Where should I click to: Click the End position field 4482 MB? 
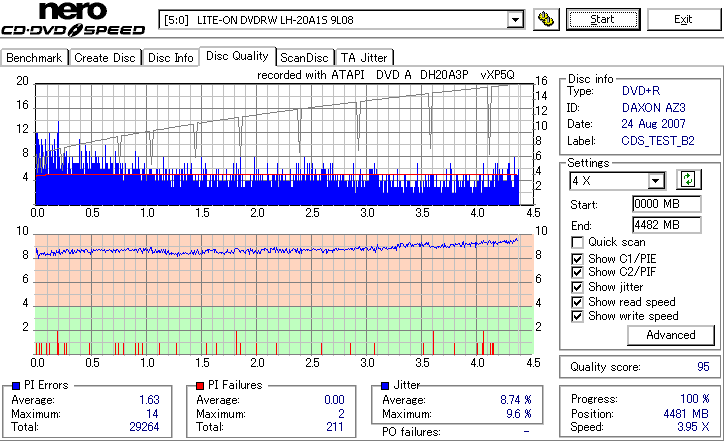[667, 225]
